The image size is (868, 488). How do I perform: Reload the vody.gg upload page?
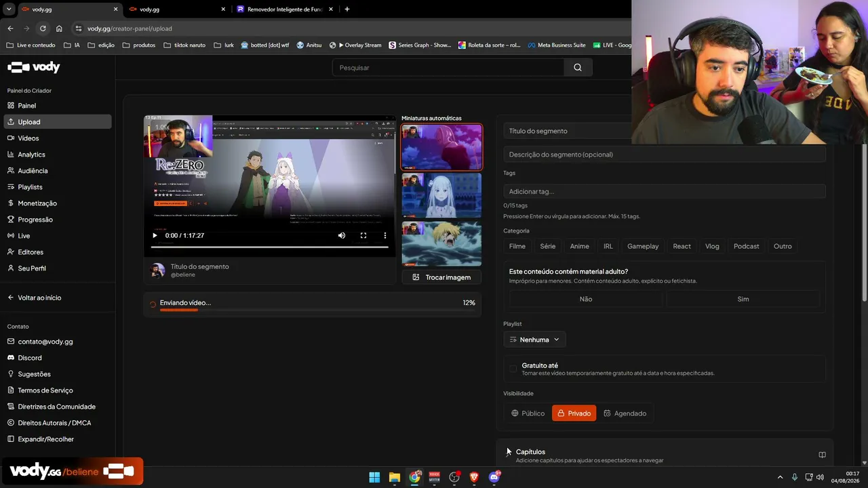pos(43,28)
